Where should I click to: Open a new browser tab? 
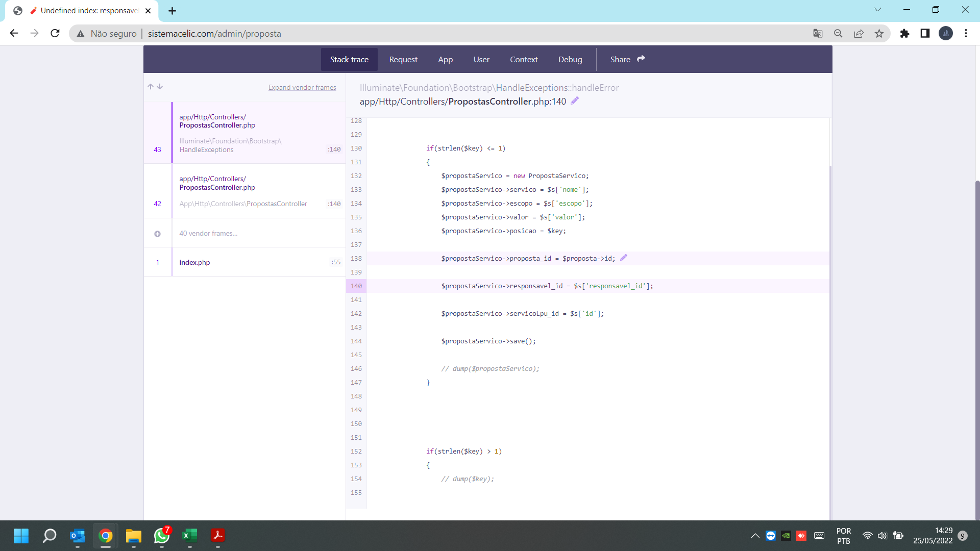coord(172,11)
